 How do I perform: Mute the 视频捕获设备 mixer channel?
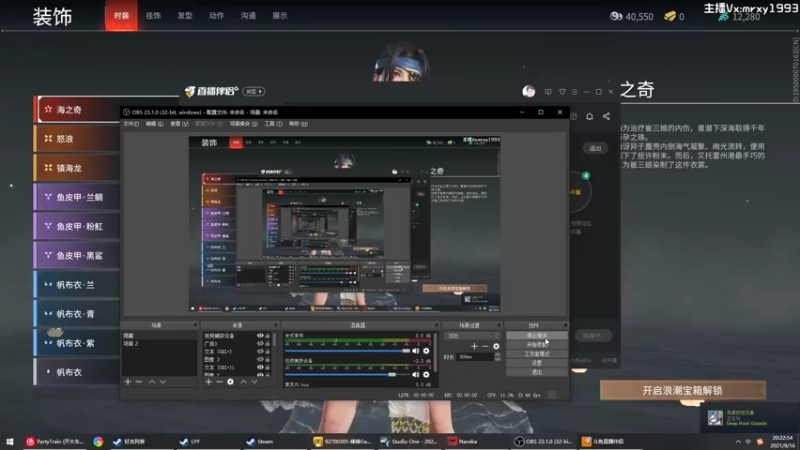tap(416, 374)
